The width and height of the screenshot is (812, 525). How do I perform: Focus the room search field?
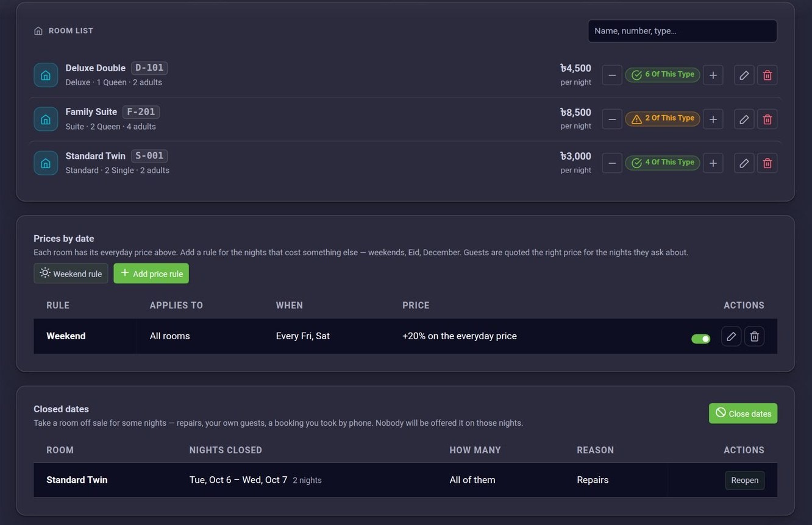(682, 31)
